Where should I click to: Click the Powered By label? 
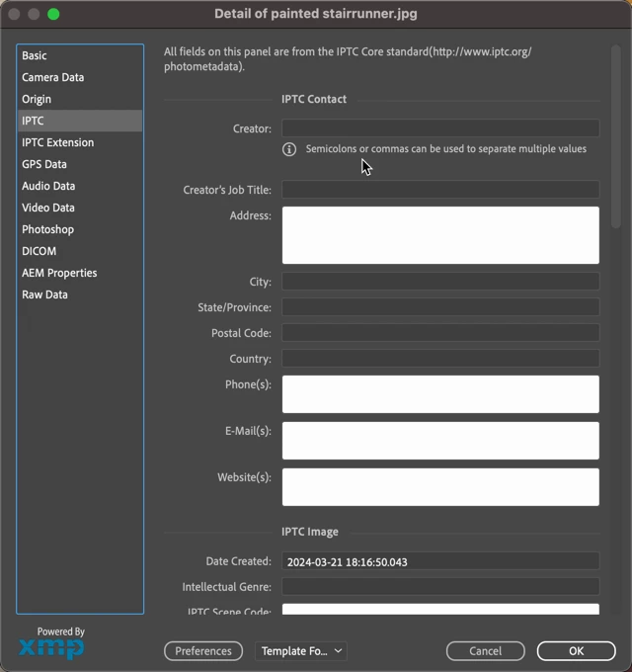61,631
